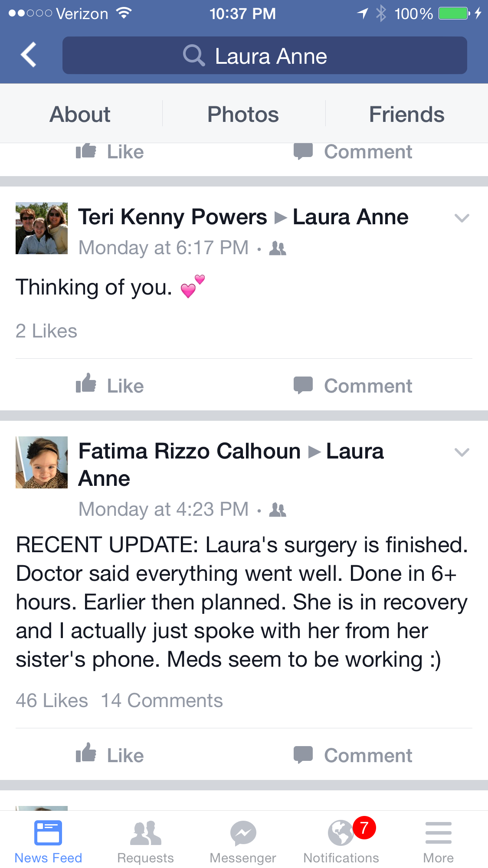Tap comment bubble on Teri's post

point(303,385)
